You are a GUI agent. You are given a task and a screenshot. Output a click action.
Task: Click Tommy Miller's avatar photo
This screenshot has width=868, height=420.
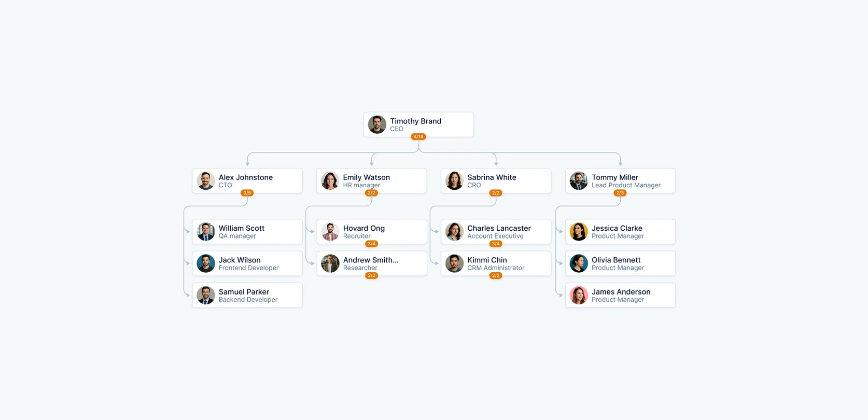click(x=579, y=181)
